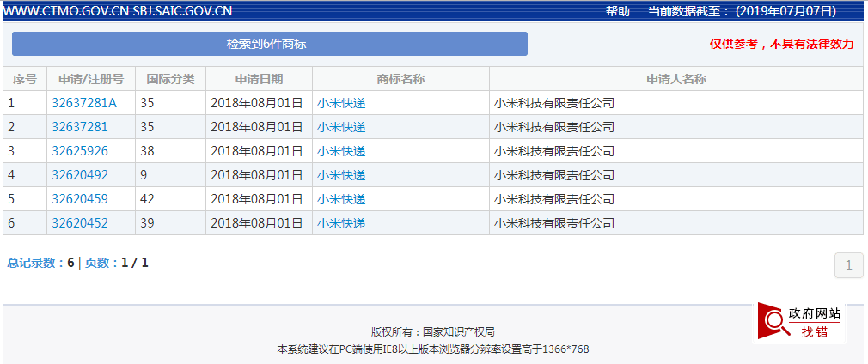Open 小米快递 trademark for class 38
This screenshot has width=868, height=364.
(x=341, y=151)
